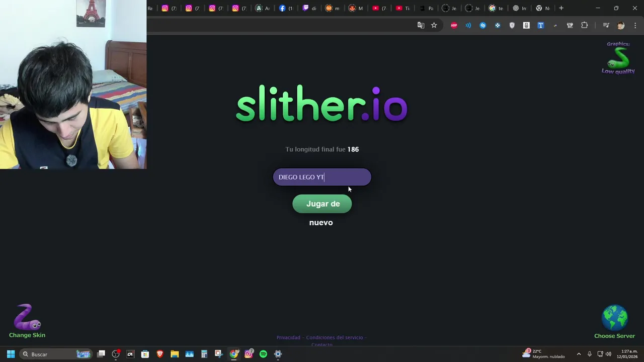Open the Change Skin snake icon
This screenshot has height=362, width=644.
[27, 321]
